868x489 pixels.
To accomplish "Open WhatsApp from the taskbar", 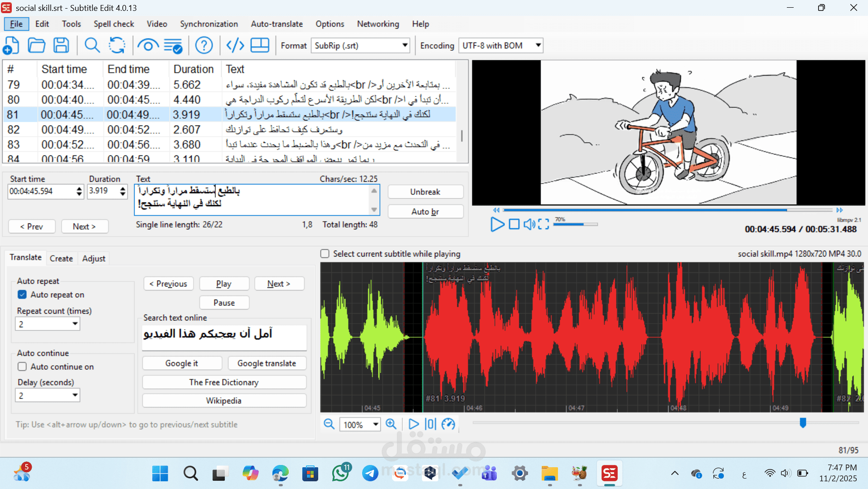I will point(340,474).
